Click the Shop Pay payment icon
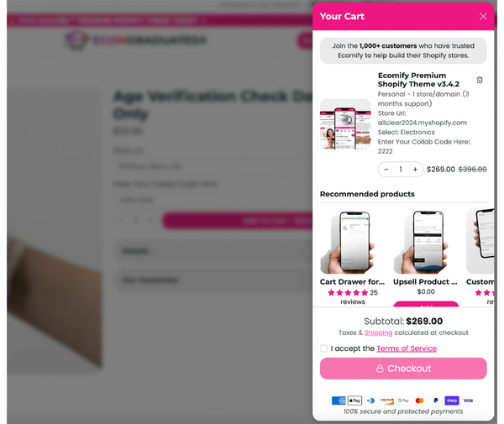The height and width of the screenshot is (424, 504). coord(452,400)
